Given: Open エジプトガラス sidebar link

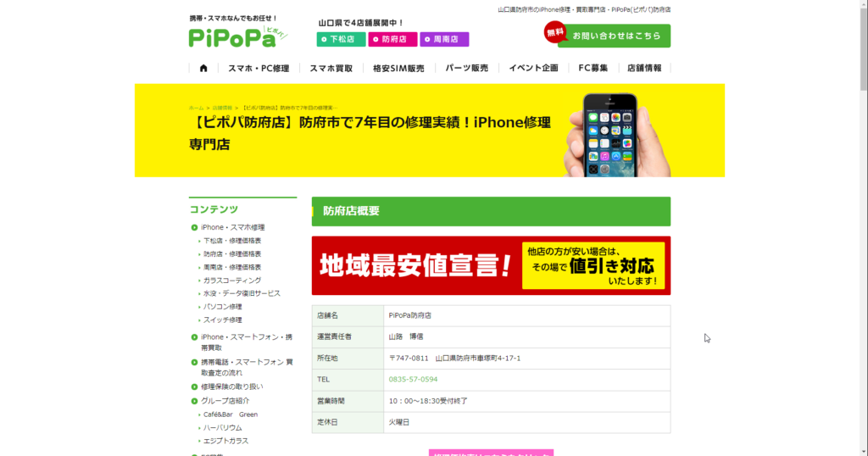Looking at the screenshot, I should pyautogui.click(x=225, y=441).
